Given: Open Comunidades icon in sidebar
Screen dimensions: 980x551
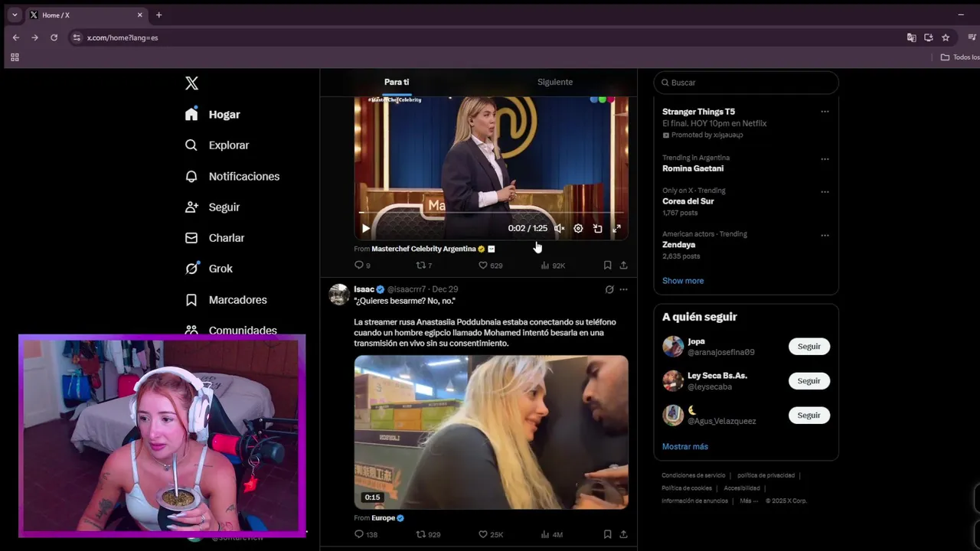Looking at the screenshot, I should [191, 331].
